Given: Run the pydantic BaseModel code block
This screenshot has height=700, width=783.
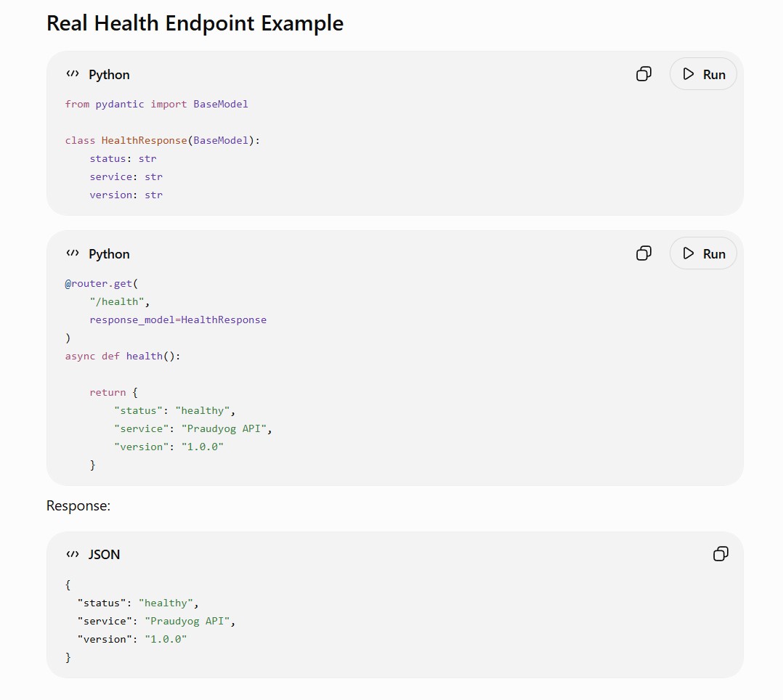Looking at the screenshot, I should pyautogui.click(x=703, y=74).
